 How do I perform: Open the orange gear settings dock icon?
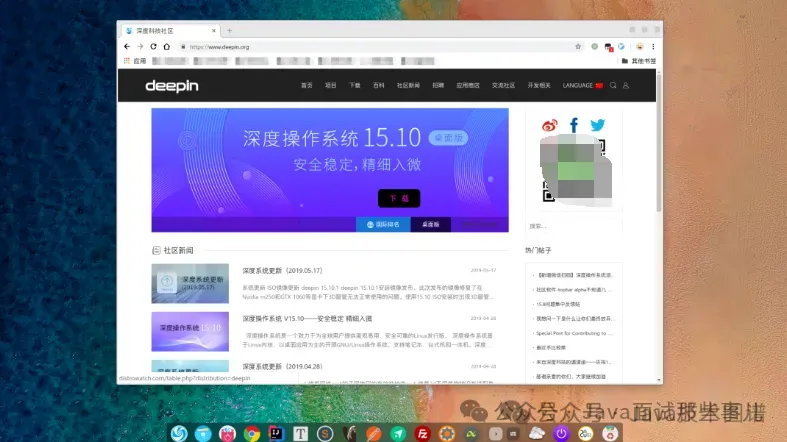[x=447, y=433]
